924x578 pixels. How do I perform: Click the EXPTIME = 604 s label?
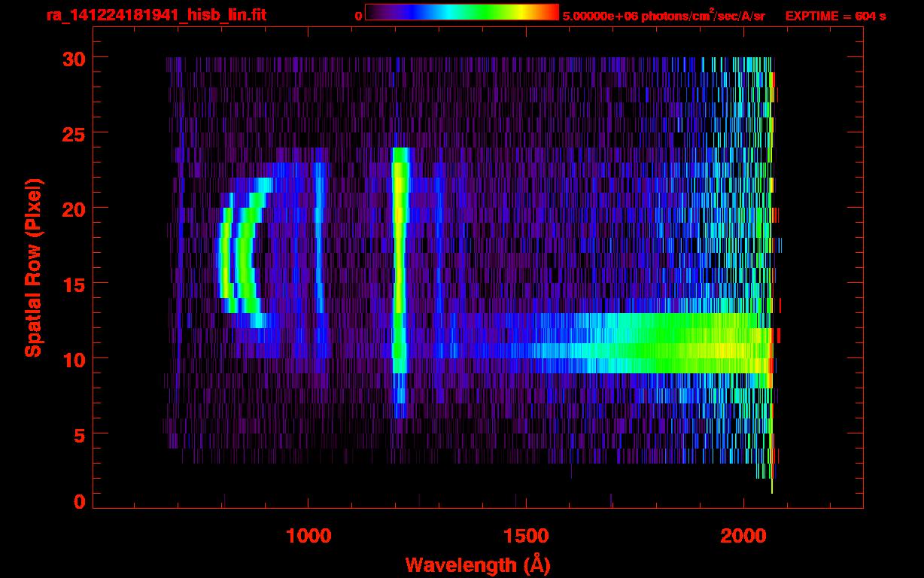pos(835,16)
